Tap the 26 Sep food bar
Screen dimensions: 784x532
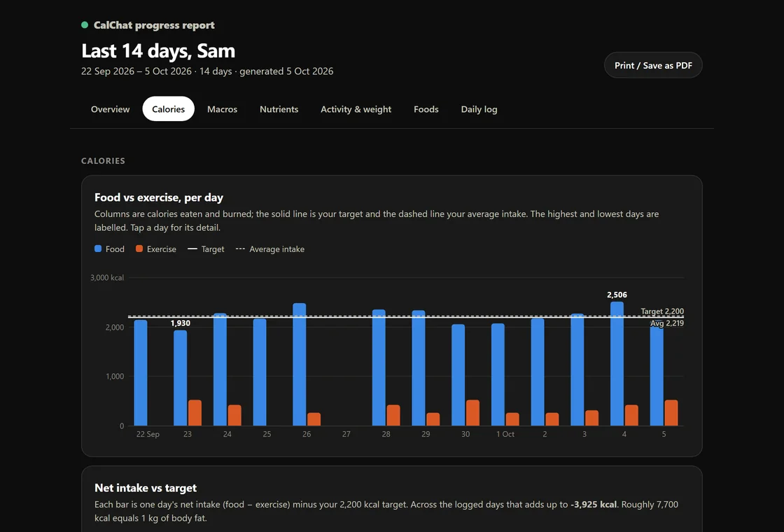point(300,365)
